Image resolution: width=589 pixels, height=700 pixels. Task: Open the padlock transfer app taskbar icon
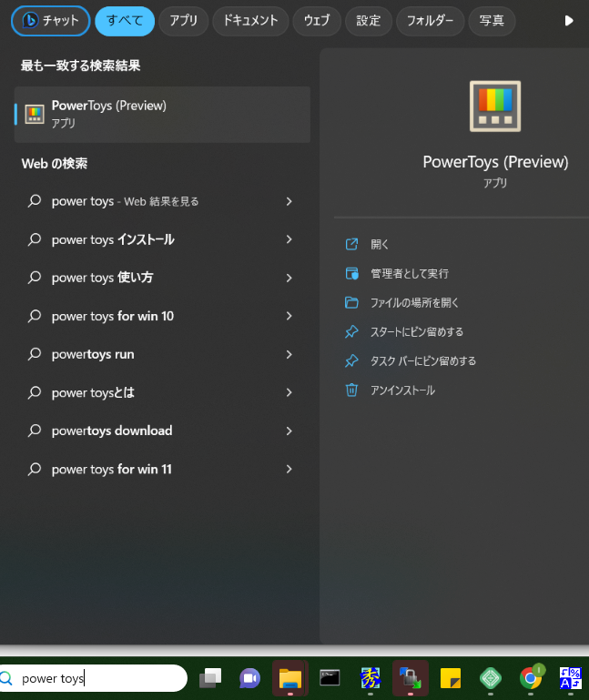coord(411,678)
